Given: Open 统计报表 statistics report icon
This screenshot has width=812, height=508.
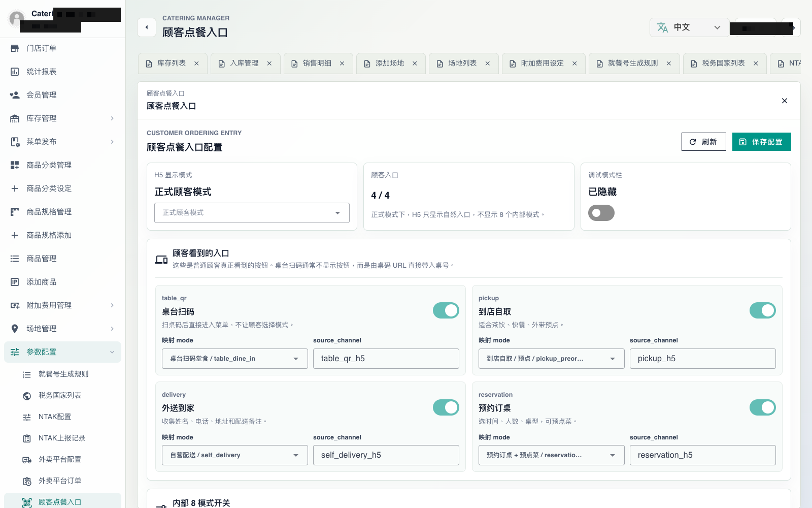Looking at the screenshot, I should click(x=15, y=72).
